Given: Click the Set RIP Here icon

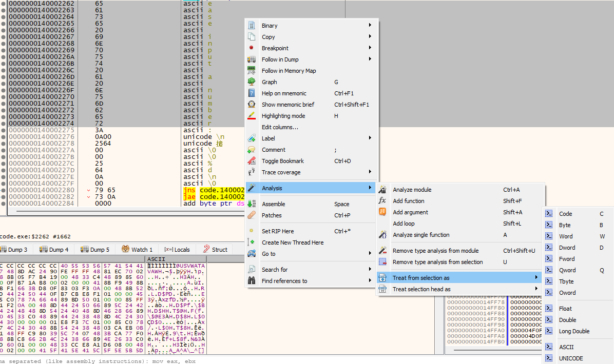Looking at the screenshot, I should [x=252, y=231].
